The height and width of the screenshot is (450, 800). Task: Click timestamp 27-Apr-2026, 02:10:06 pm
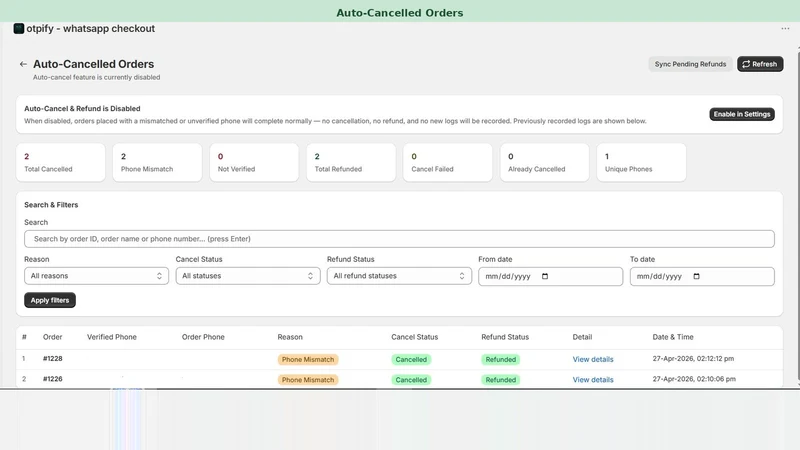click(694, 379)
